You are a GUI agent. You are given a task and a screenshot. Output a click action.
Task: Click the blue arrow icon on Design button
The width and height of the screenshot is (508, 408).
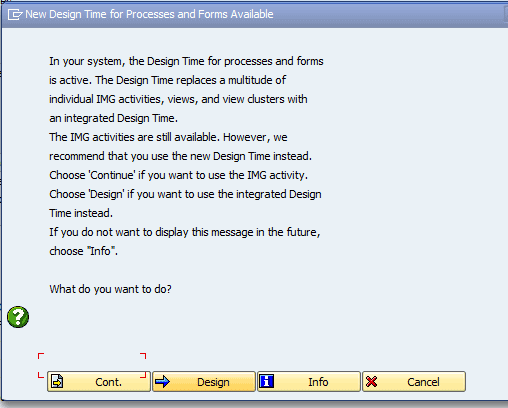click(163, 381)
